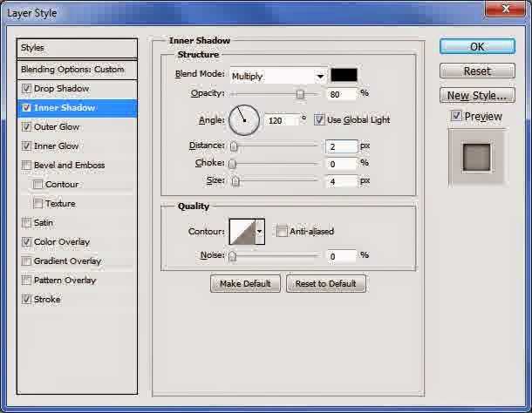Screen dimensions: 532x413
Task: Enable the Anti-aliased checkbox
Action: pos(282,231)
